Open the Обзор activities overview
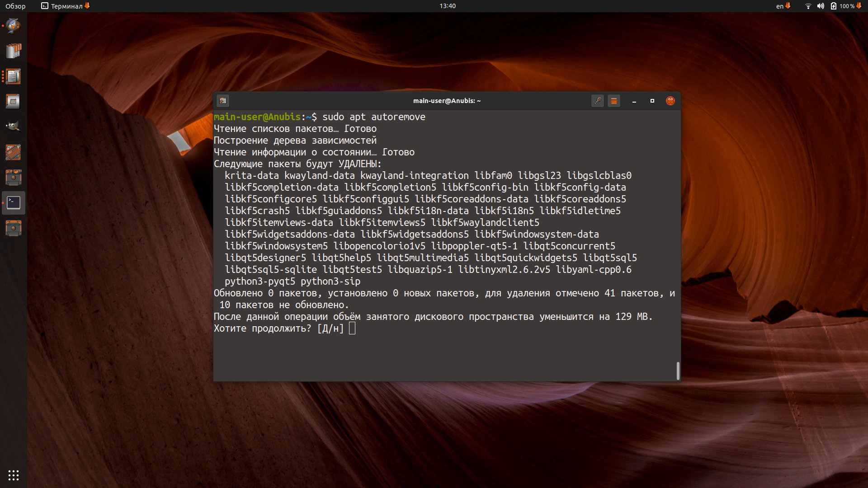 pos(15,6)
